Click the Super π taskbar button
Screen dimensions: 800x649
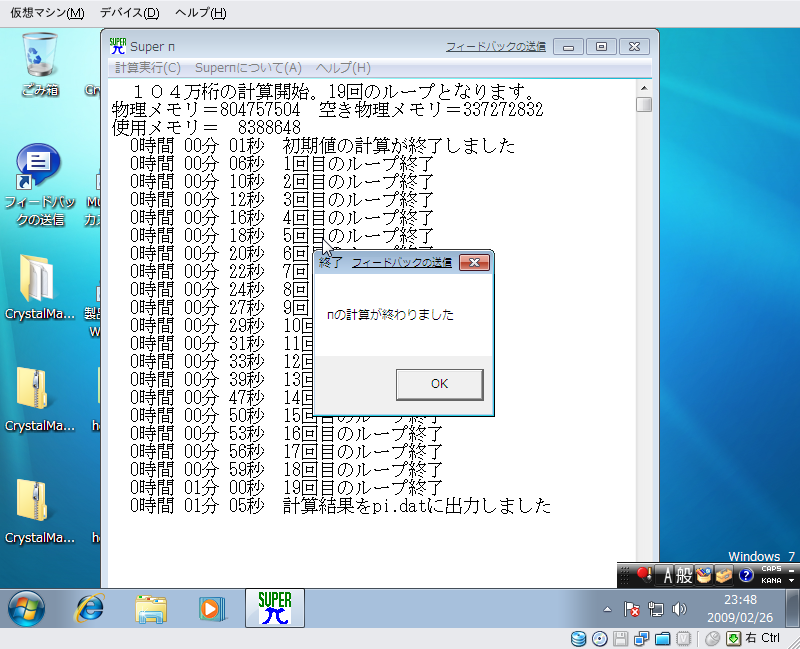click(274, 608)
